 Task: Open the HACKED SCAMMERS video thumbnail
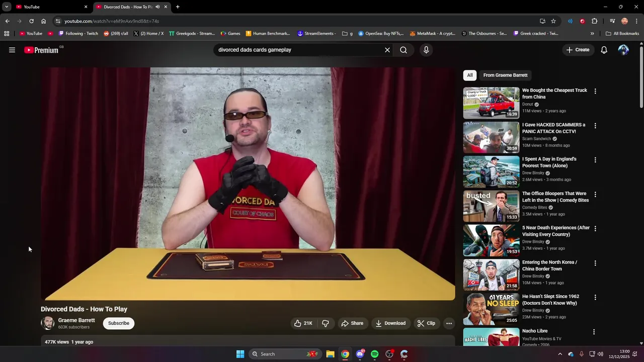(x=491, y=137)
